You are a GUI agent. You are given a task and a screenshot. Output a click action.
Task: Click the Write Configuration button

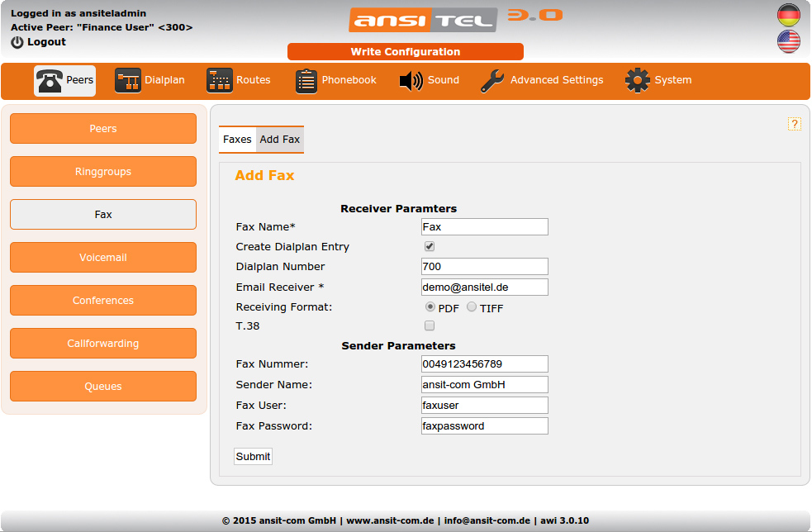coord(405,51)
